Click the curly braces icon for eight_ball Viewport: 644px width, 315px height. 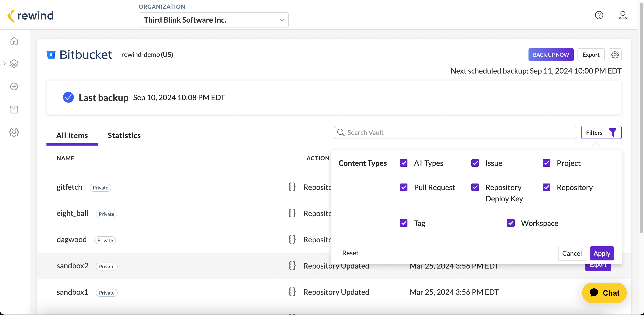click(x=292, y=213)
